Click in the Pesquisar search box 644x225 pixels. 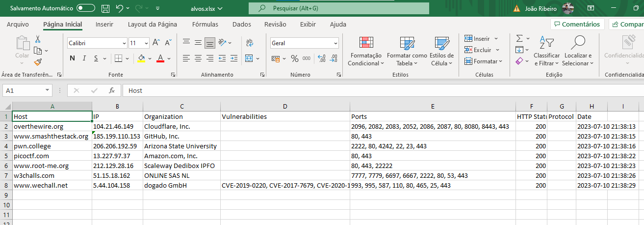point(339,8)
